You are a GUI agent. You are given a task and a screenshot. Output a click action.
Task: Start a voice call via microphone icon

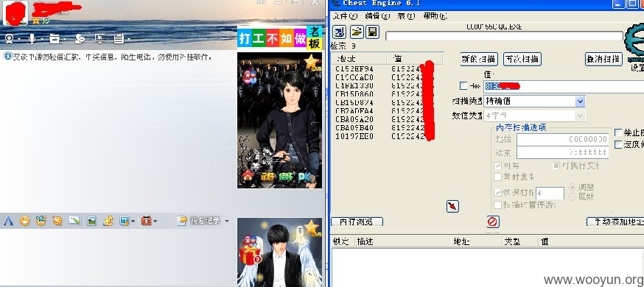point(31,38)
